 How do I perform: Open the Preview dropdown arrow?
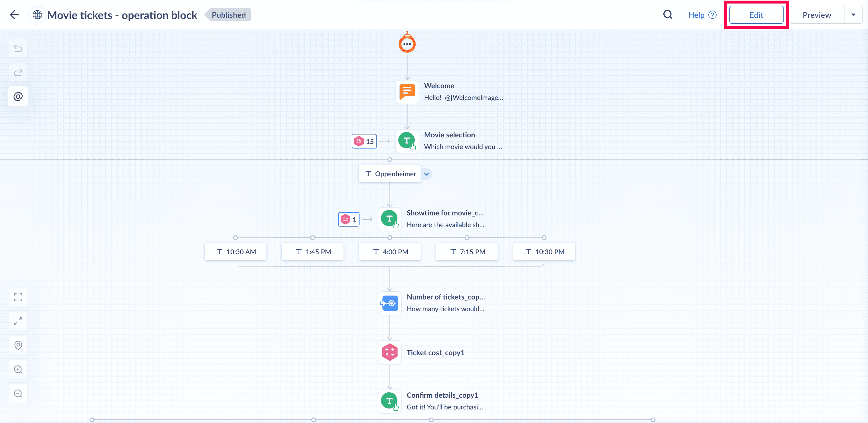[853, 15]
